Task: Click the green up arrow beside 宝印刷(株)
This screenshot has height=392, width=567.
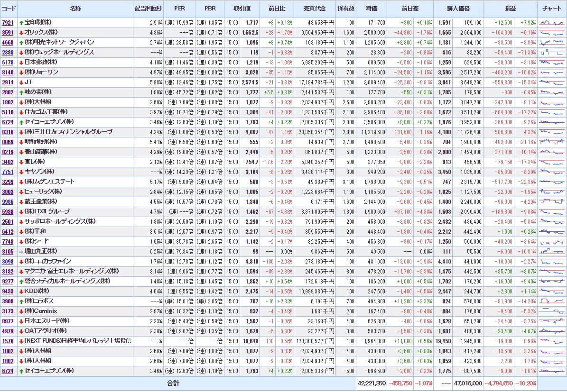Action: (21, 23)
